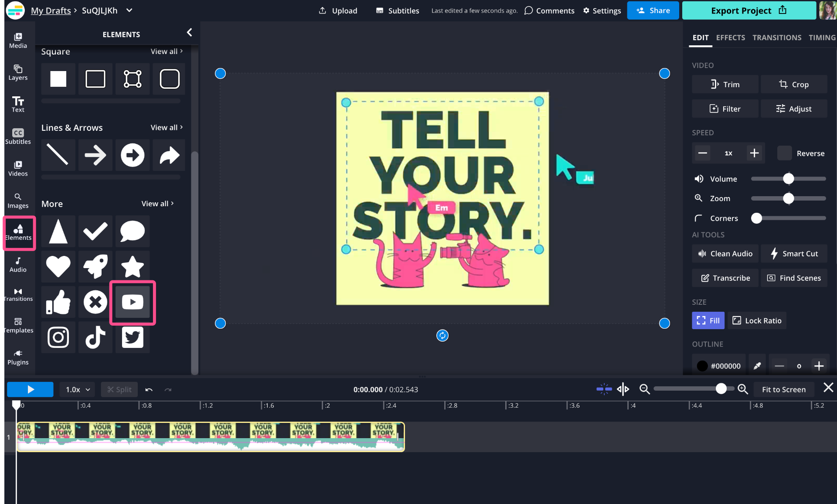
Task: Click the Export Project button
Action: [x=749, y=10]
